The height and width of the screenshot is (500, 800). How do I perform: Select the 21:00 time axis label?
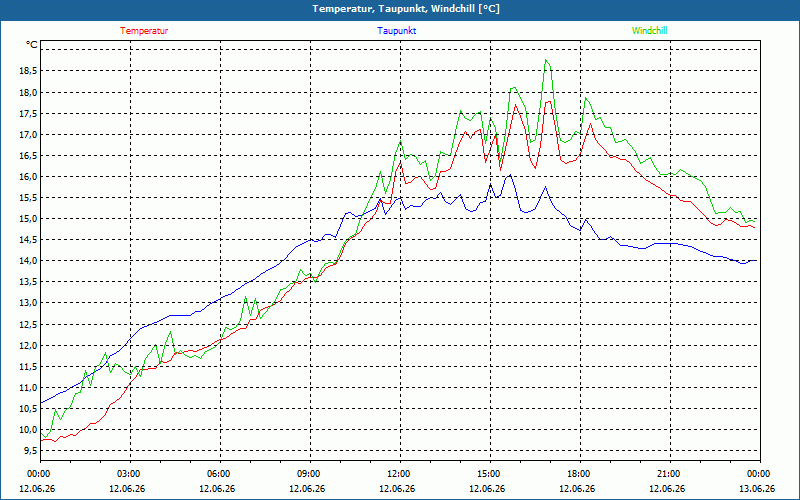670,474
